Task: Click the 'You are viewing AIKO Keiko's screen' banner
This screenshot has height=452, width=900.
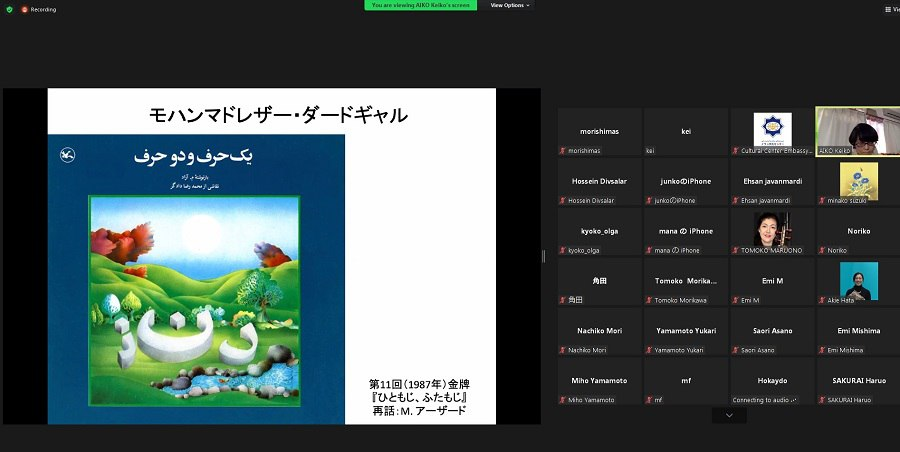Action: coord(420,5)
